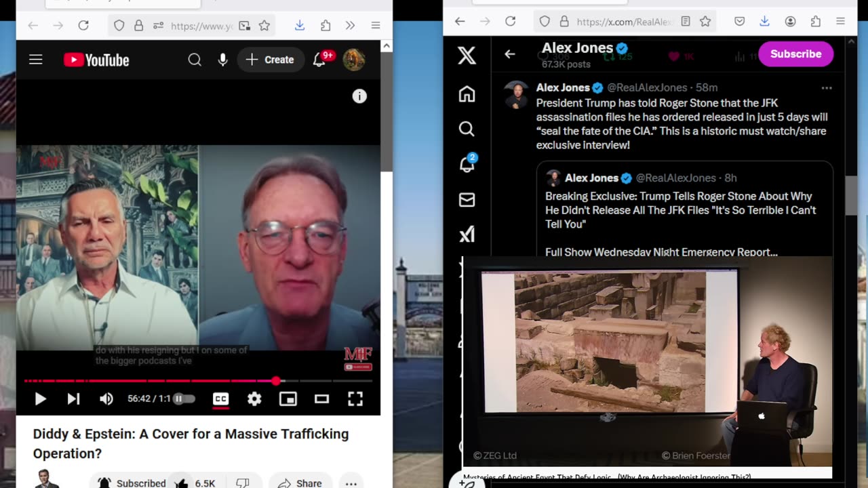Open the YouTube guide hamburger menu

click(36, 60)
